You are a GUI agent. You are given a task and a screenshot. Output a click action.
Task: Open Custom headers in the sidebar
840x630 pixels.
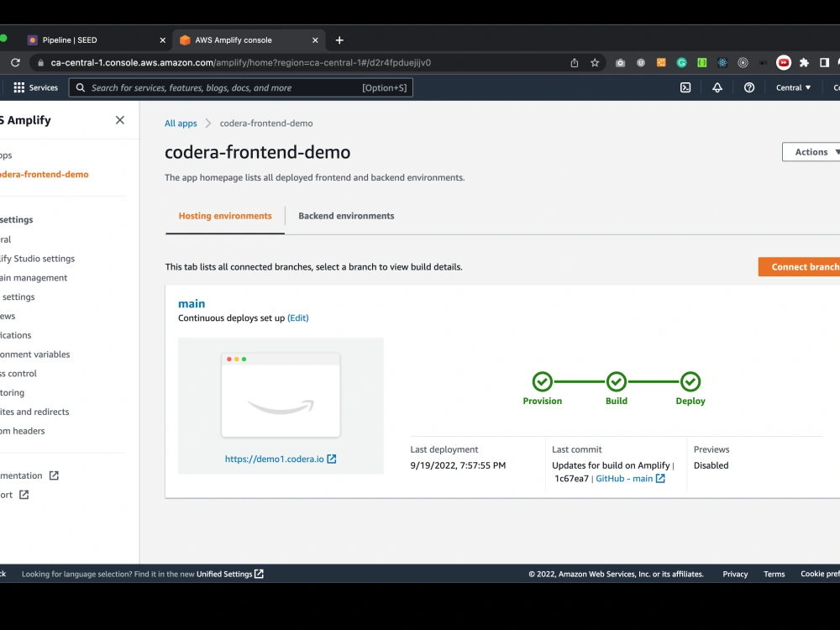(23, 431)
